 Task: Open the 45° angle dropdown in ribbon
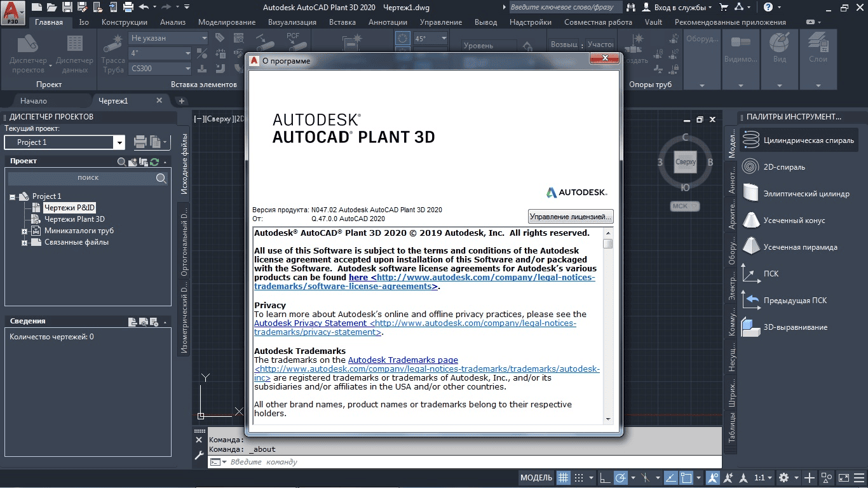431,39
